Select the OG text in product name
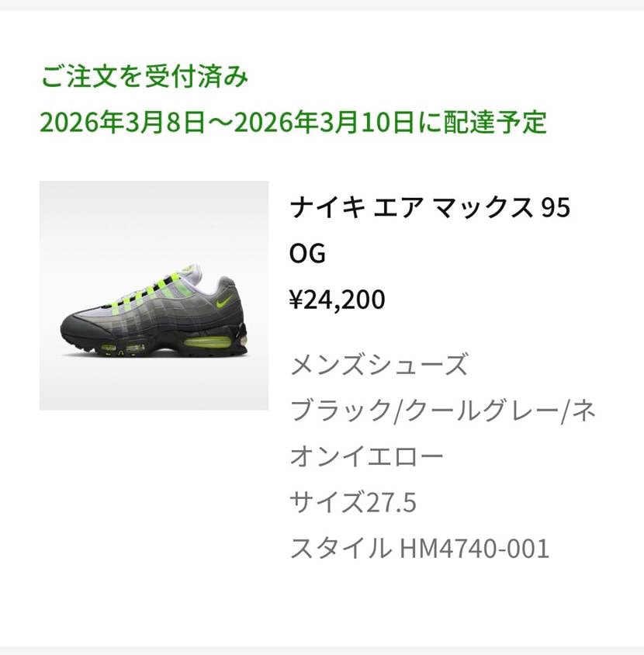 coord(307,253)
